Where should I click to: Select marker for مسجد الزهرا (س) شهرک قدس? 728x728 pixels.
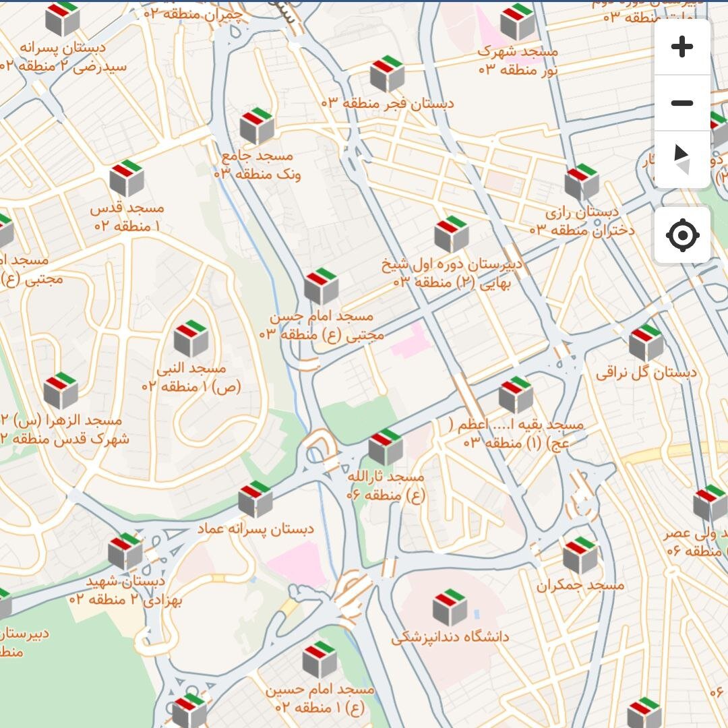pos(61,390)
